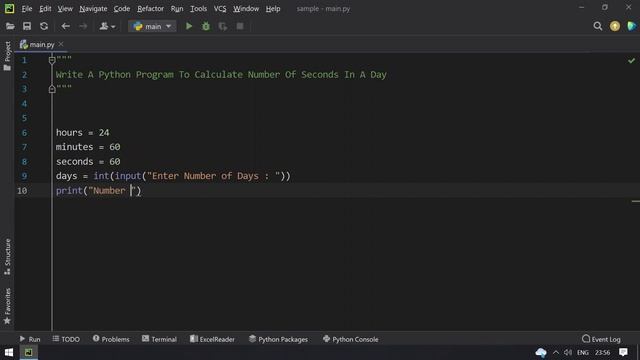
Task: Open the Refactor menu
Action: (150, 9)
